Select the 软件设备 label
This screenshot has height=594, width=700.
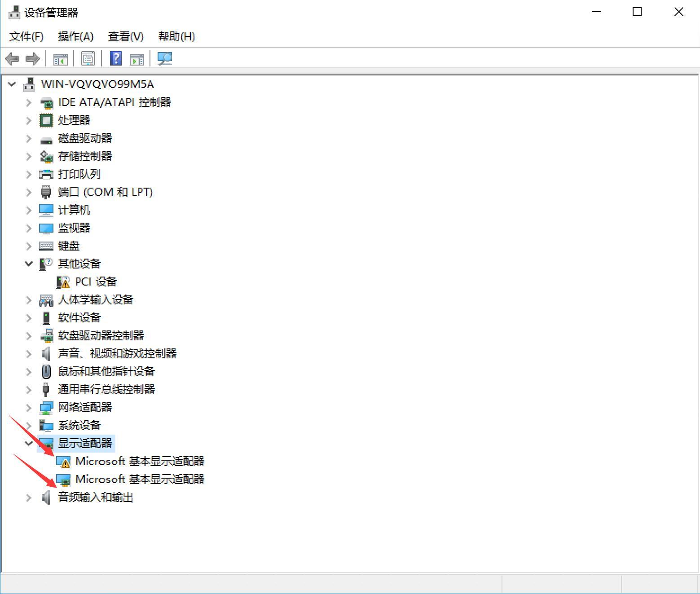[x=79, y=318]
